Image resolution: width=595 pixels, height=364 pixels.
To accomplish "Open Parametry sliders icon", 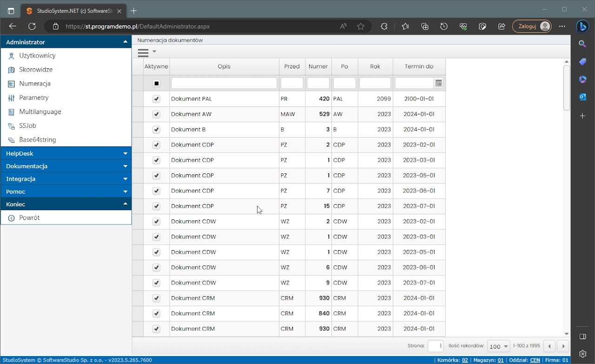I will tap(12, 98).
